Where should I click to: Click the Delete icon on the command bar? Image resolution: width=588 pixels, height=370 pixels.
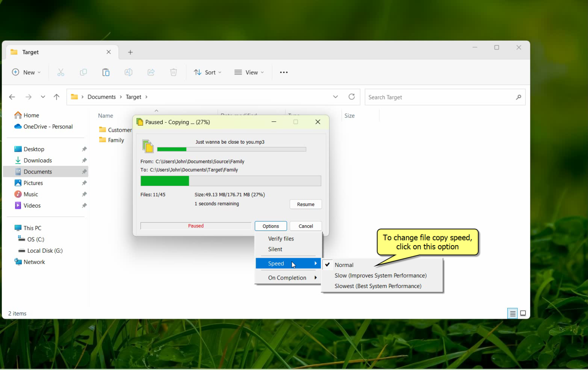coord(173,72)
